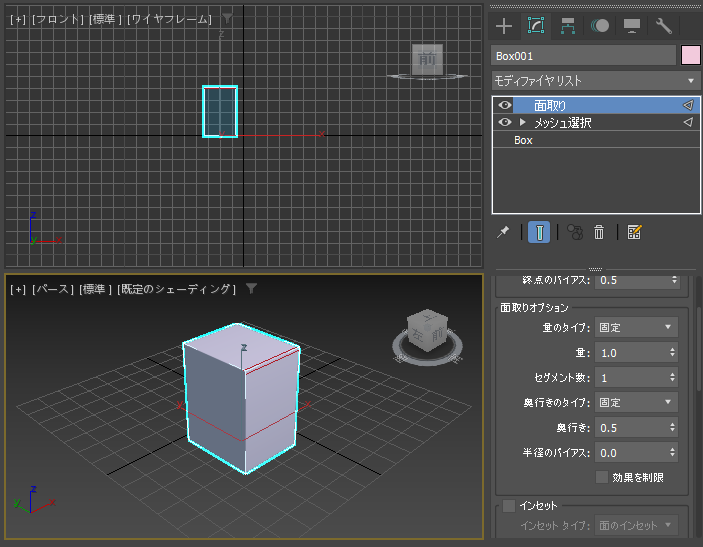Open the [パース] view menu
703x547 pixels.
[x=52, y=289]
